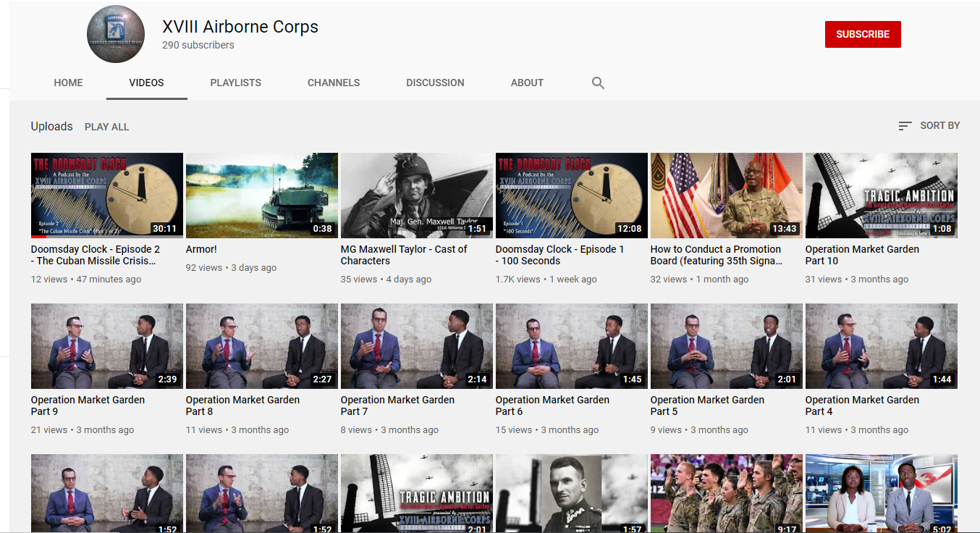Click the 32 views 1 month ago text
The height and width of the screenshot is (533, 980).
pos(700,280)
